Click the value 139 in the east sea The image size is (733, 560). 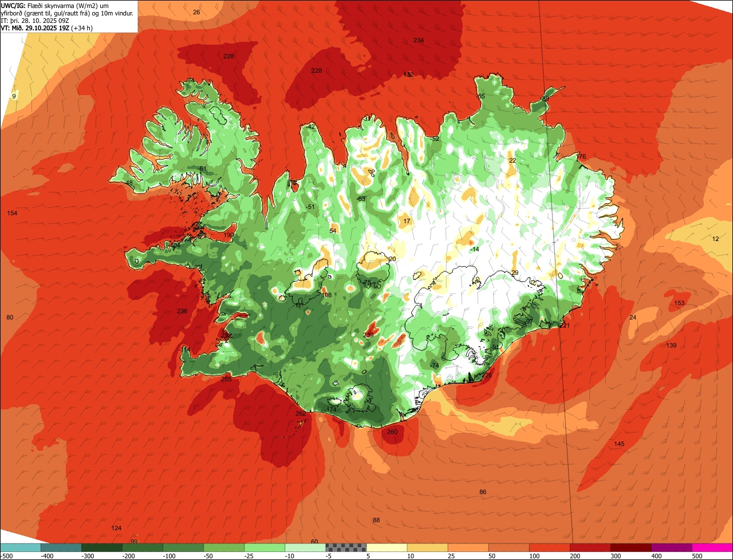(671, 345)
